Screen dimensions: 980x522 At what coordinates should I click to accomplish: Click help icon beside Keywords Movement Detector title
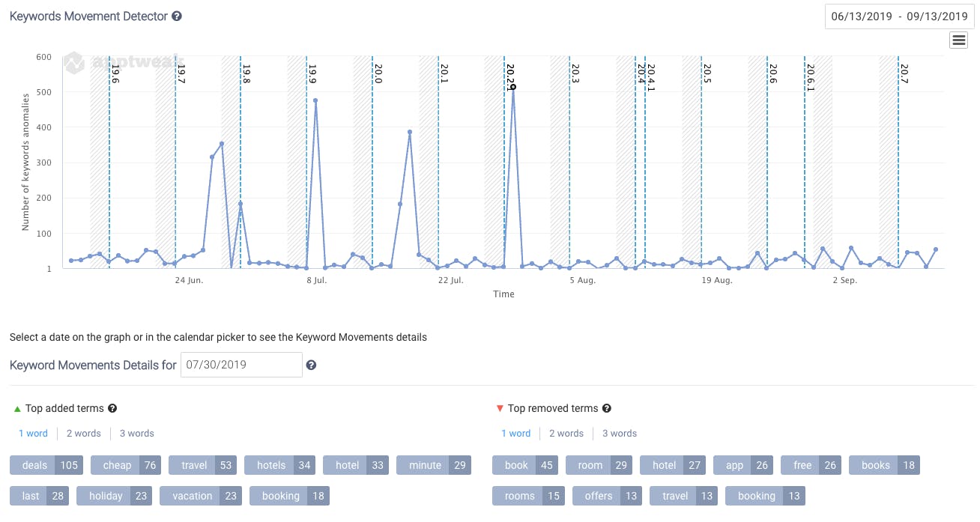point(177,16)
